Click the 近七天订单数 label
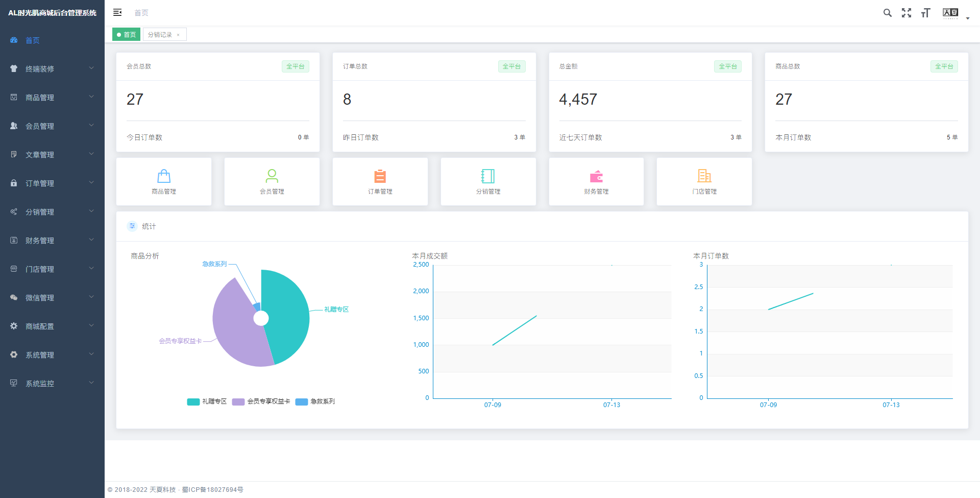Screen dimensions: 980x498 [580, 137]
